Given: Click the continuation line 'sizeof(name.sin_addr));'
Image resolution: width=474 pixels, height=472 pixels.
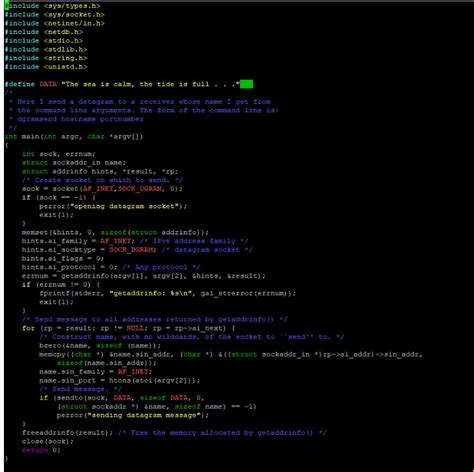Looking at the screenshot, I should [106, 363].
